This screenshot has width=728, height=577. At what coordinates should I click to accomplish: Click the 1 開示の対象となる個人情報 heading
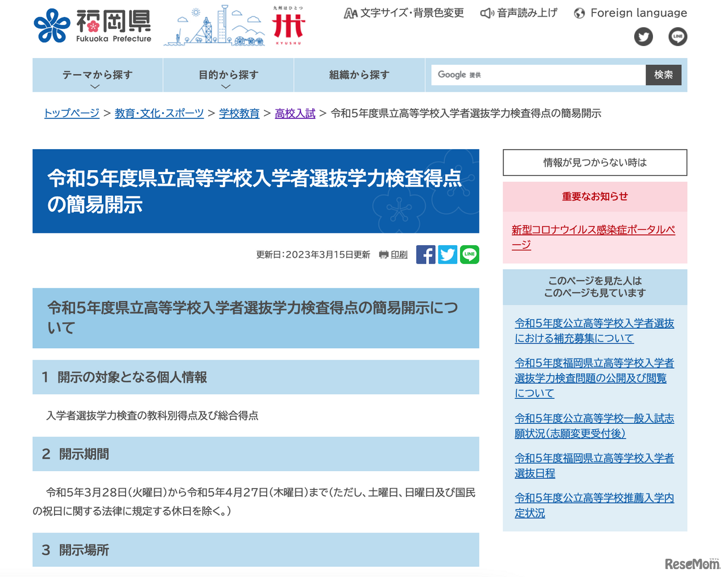point(256,377)
